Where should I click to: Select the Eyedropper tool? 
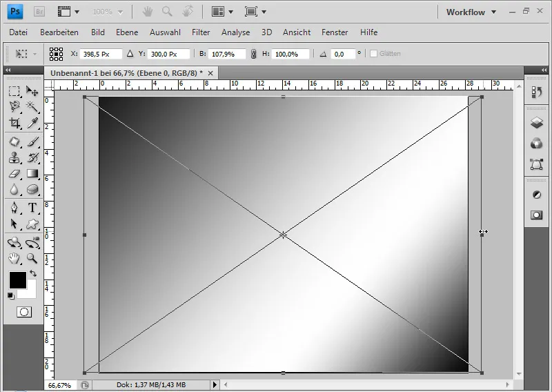(32, 123)
